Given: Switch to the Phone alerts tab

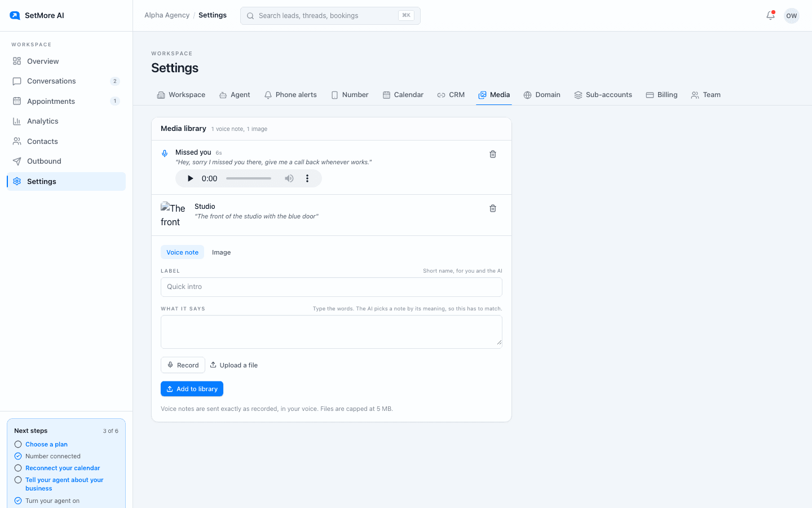Looking at the screenshot, I should [290, 95].
